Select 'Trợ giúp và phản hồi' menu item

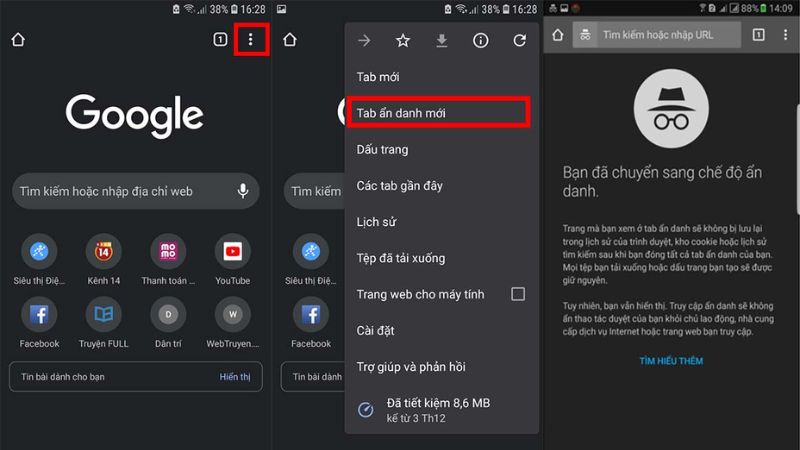[x=442, y=367]
